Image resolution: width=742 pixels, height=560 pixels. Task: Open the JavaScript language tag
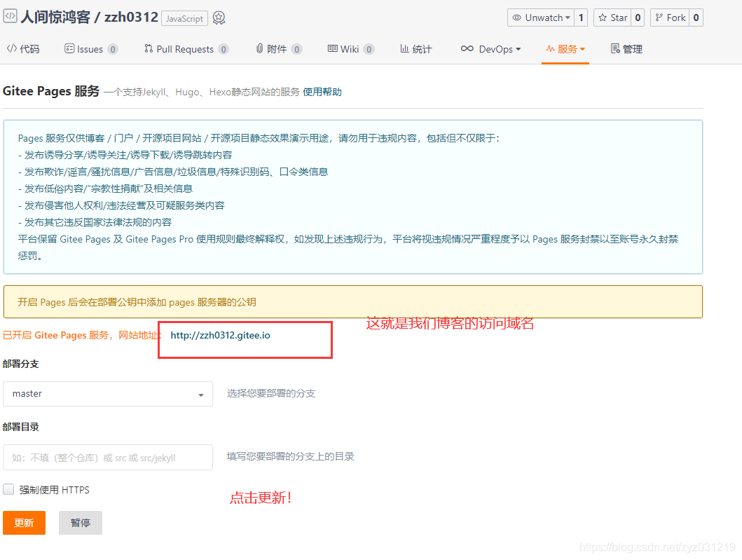coord(184,18)
